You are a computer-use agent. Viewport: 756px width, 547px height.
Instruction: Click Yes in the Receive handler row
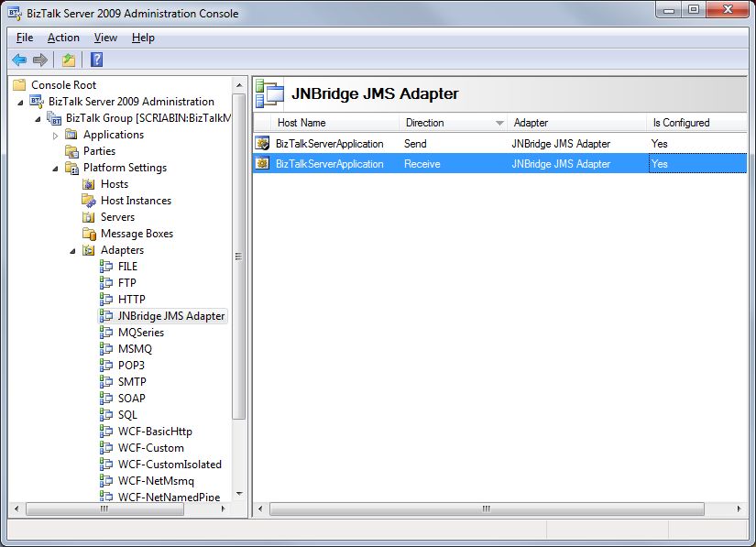(659, 164)
